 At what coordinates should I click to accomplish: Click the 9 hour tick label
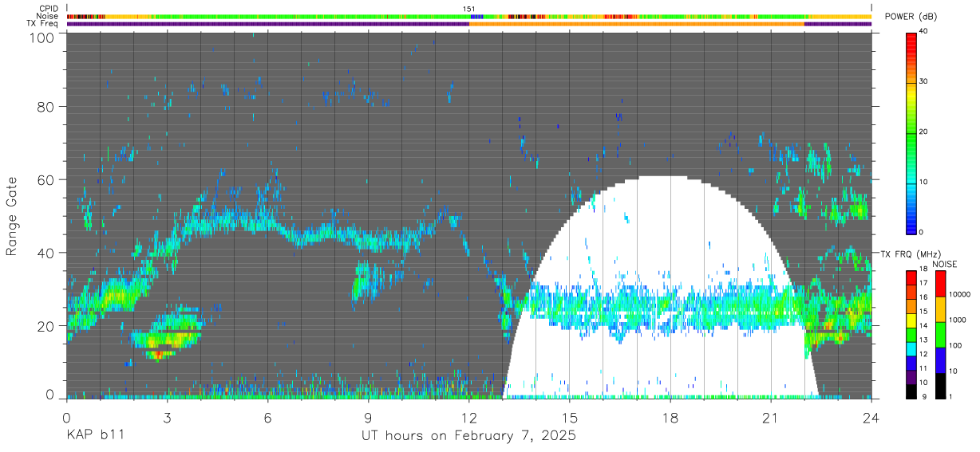368,417
